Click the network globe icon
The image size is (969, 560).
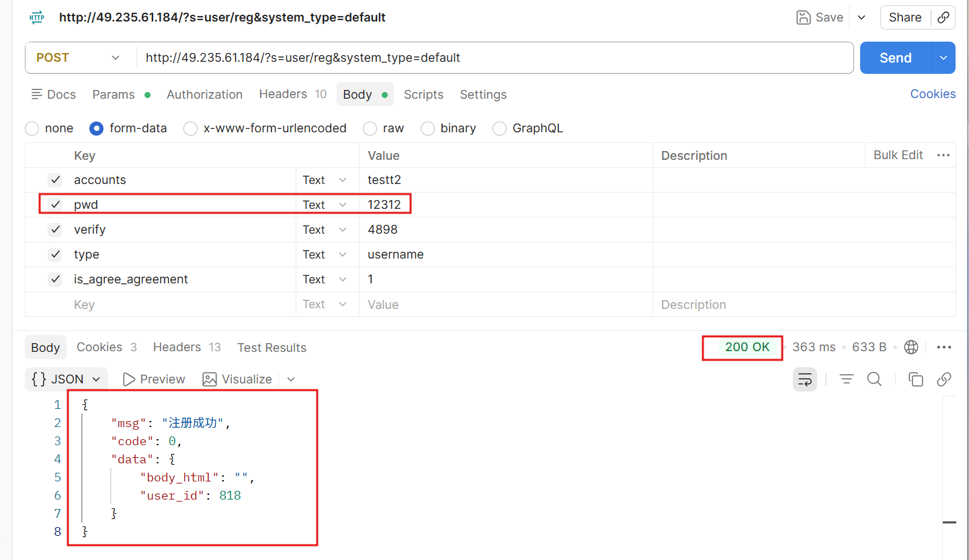pos(911,347)
